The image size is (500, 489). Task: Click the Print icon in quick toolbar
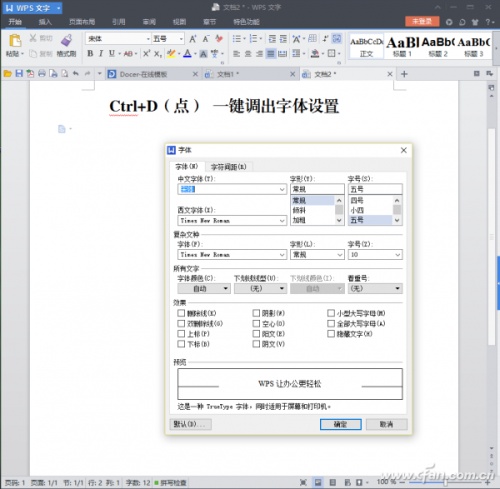pos(42,74)
